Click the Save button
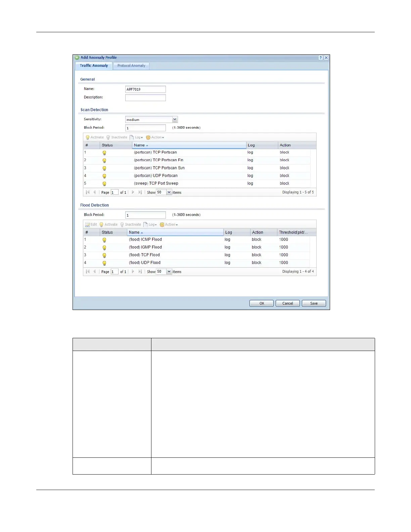 [314, 303]
